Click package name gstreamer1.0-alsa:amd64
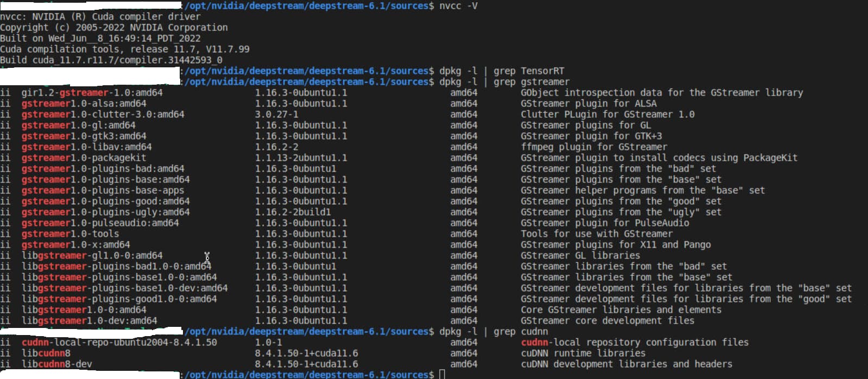This screenshot has width=868, height=379. point(84,104)
